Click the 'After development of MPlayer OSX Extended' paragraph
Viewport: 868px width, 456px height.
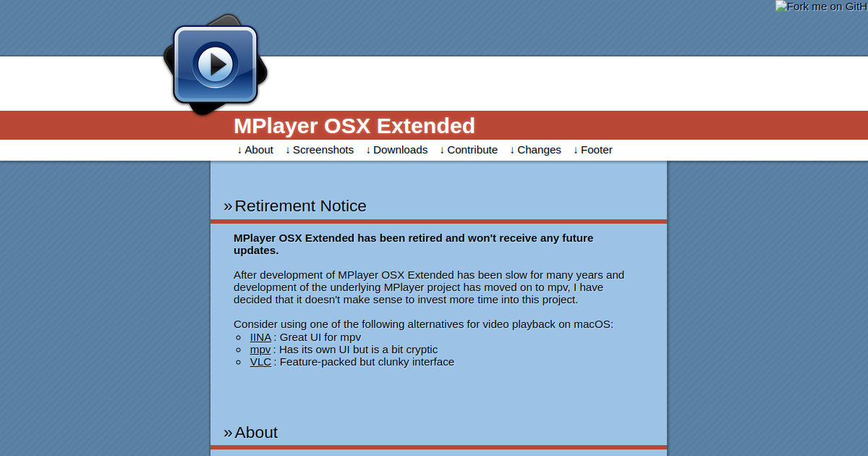[x=429, y=287]
